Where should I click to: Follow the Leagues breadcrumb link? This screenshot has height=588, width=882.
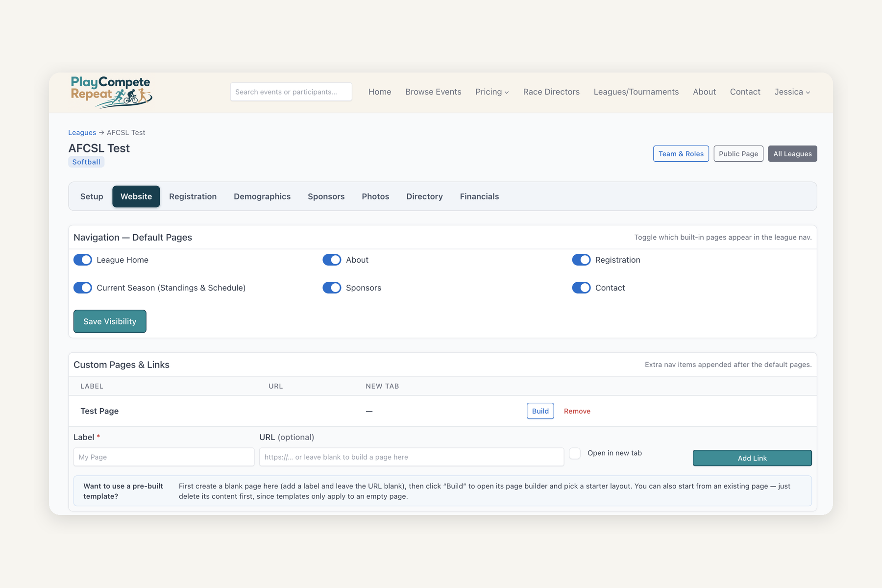coord(82,133)
